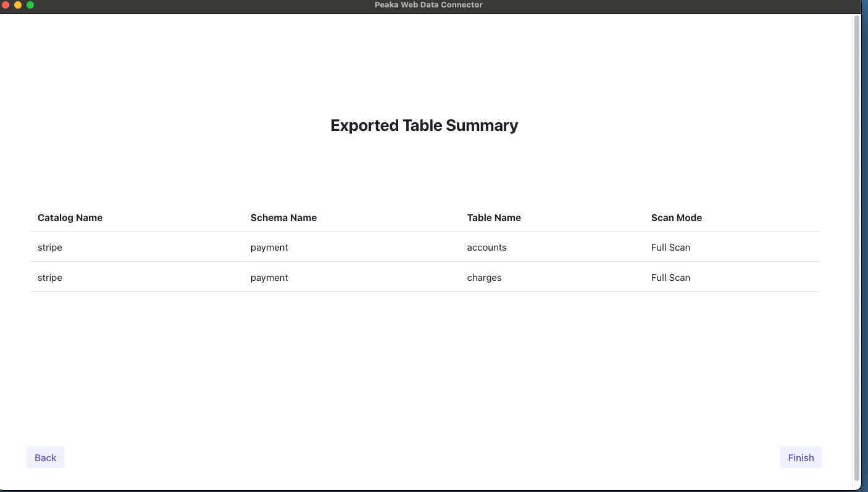Click the green maximize window button
Image resolution: width=868 pixels, height=492 pixels.
[x=30, y=5]
